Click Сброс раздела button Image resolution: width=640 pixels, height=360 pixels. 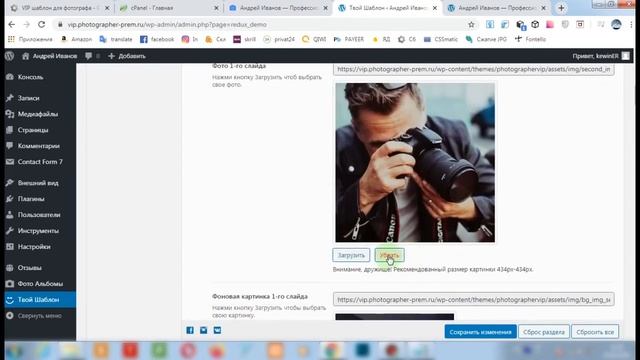click(544, 332)
